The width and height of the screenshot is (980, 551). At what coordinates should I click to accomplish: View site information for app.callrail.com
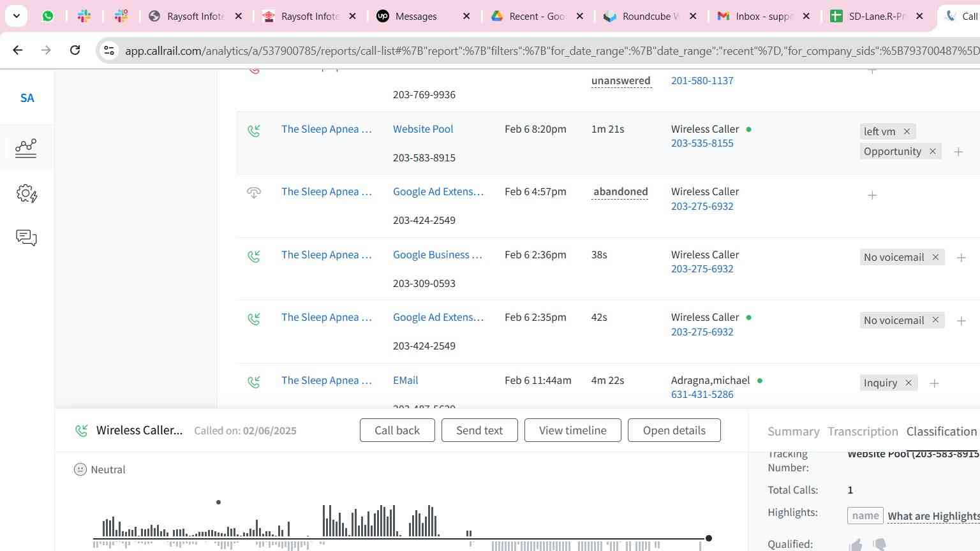tap(109, 50)
